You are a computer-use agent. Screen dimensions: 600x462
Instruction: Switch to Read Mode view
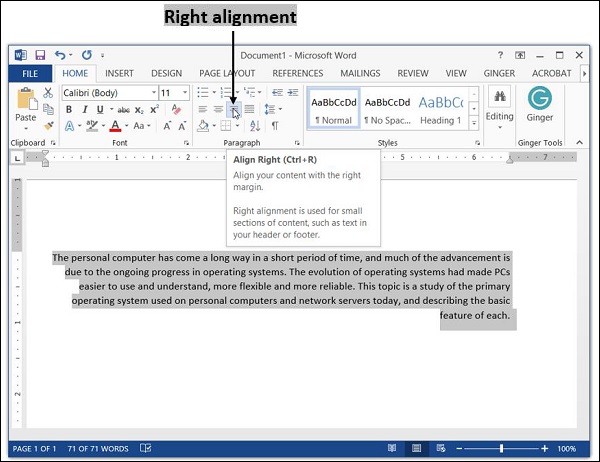pyautogui.click(x=392, y=448)
